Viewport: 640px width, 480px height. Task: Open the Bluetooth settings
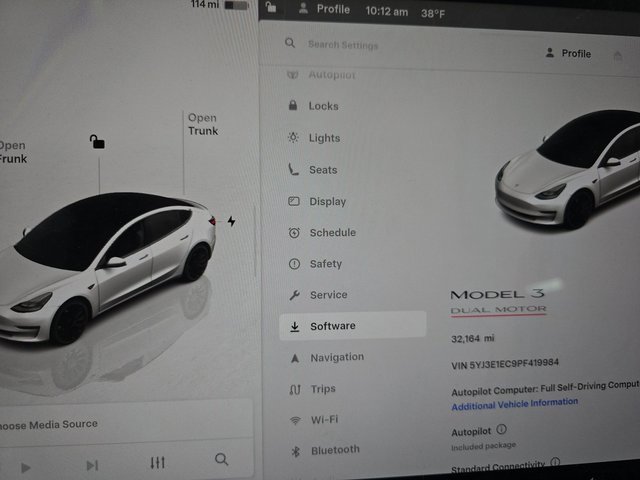tap(335, 450)
